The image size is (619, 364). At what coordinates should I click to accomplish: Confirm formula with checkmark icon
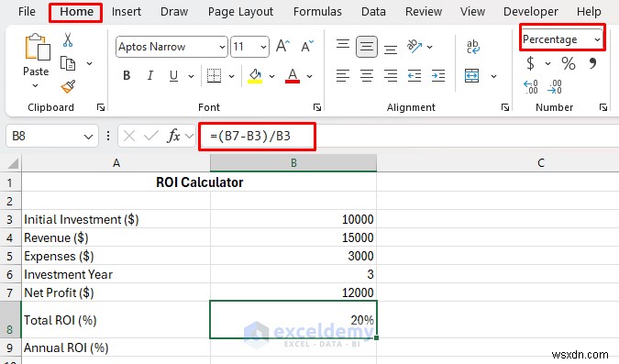tap(150, 137)
